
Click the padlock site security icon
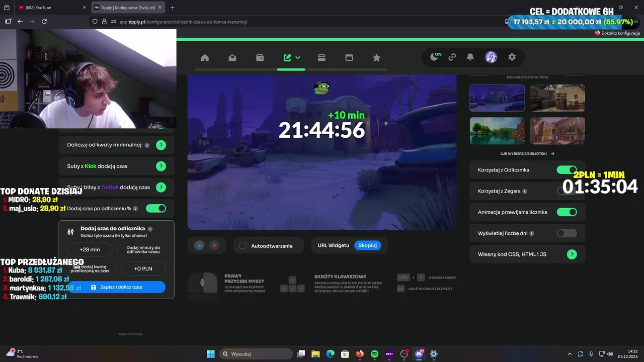[104, 22]
